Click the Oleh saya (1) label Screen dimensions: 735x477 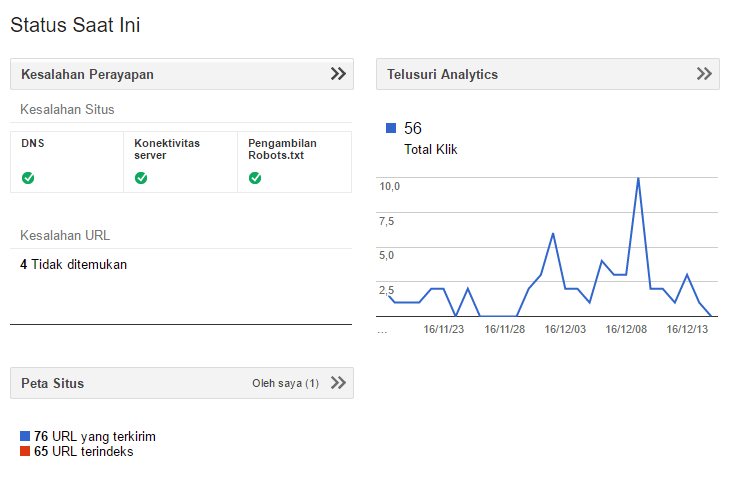coord(285,383)
